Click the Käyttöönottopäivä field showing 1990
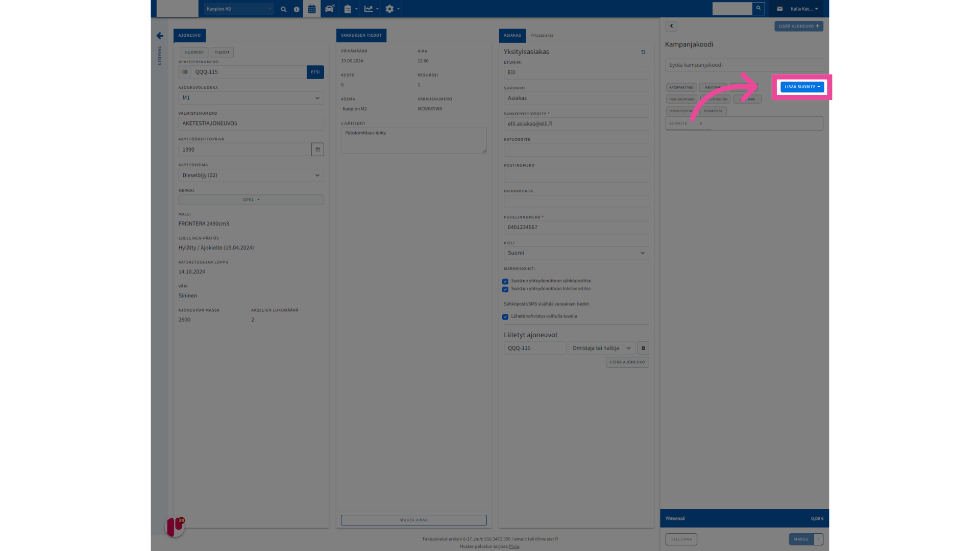980x551 pixels. click(x=245, y=149)
